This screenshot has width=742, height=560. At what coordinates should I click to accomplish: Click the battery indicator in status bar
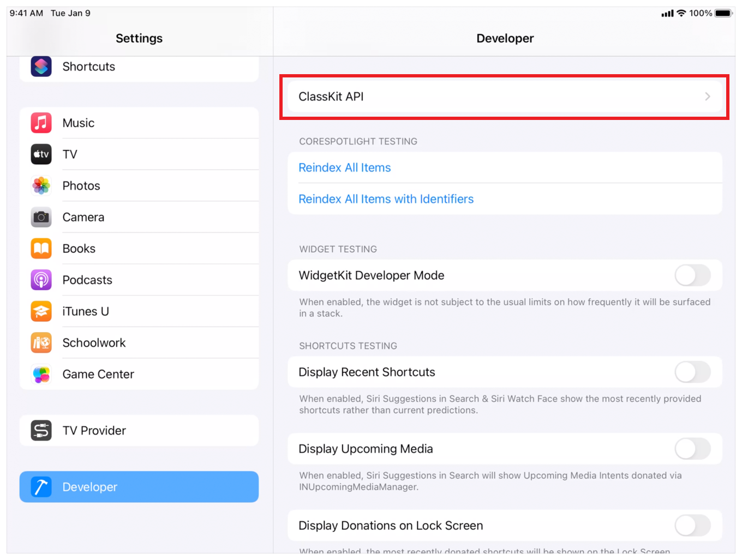[723, 13]
